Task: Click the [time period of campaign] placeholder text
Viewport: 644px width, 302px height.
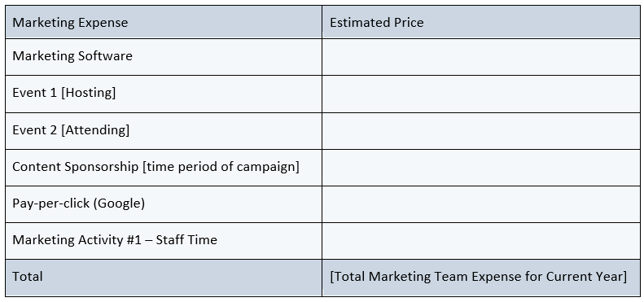Action: coord(221,167)
